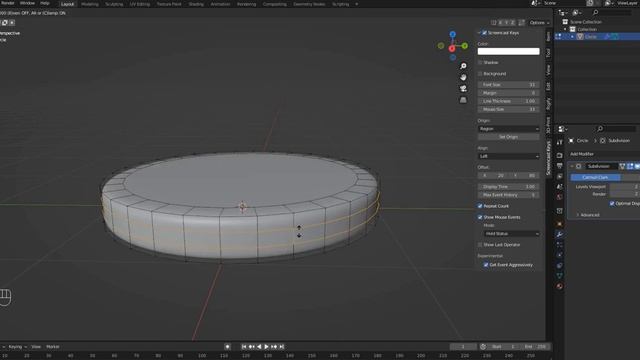The height and width of the screenshot is (360, 640).
Task: Switch to the Shading workspace tab
Action: pos(196,4)
